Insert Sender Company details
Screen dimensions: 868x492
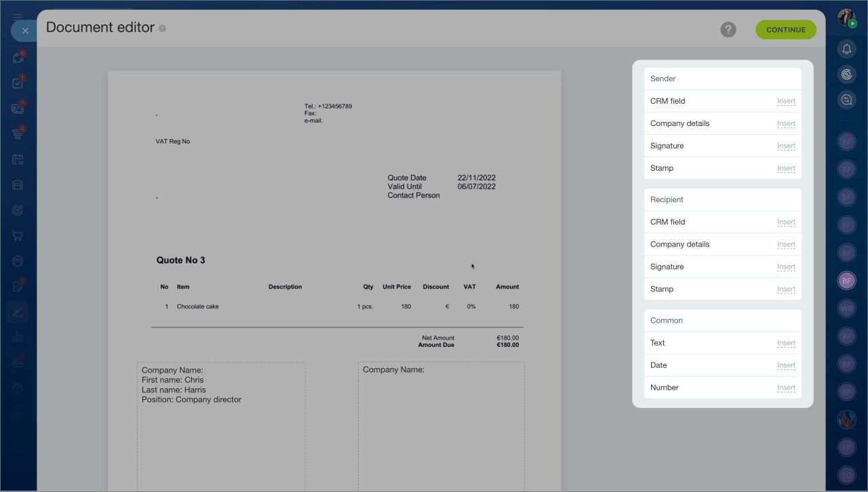click(786, 124)
